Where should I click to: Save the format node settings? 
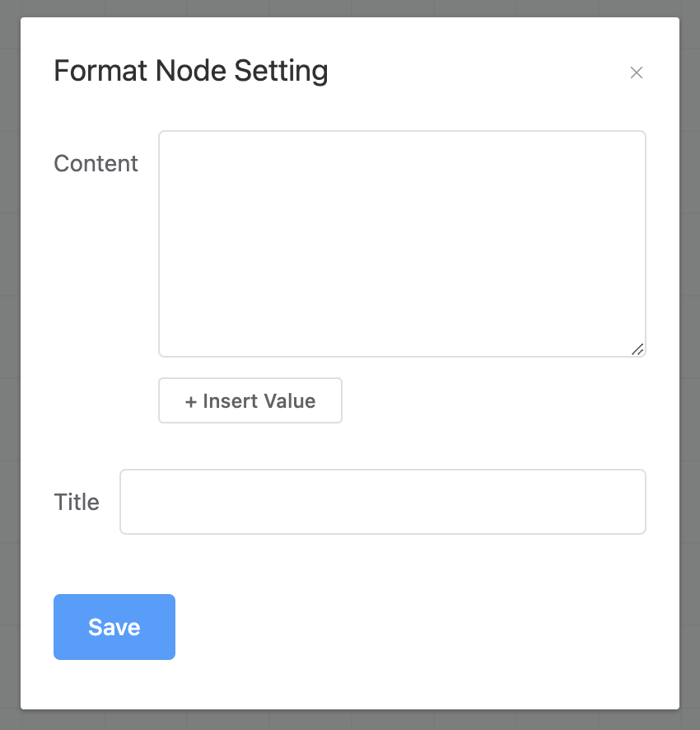114,627
